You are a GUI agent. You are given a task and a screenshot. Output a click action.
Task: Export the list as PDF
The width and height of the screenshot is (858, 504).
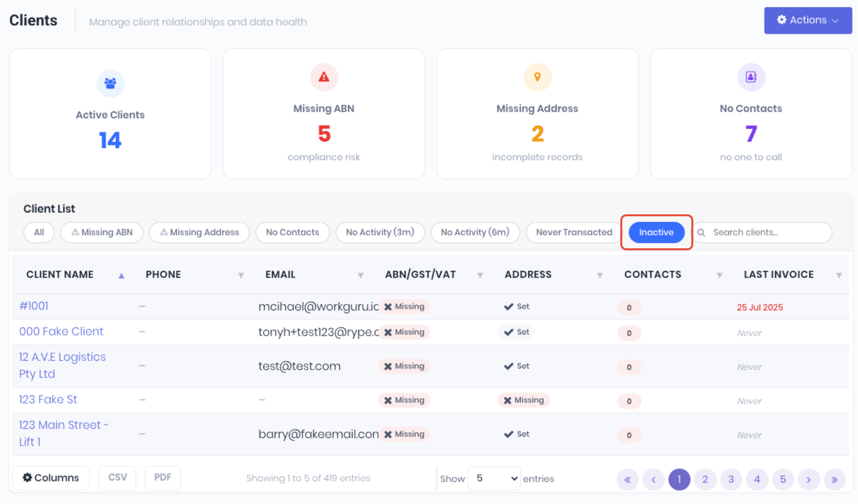point(163,478)
